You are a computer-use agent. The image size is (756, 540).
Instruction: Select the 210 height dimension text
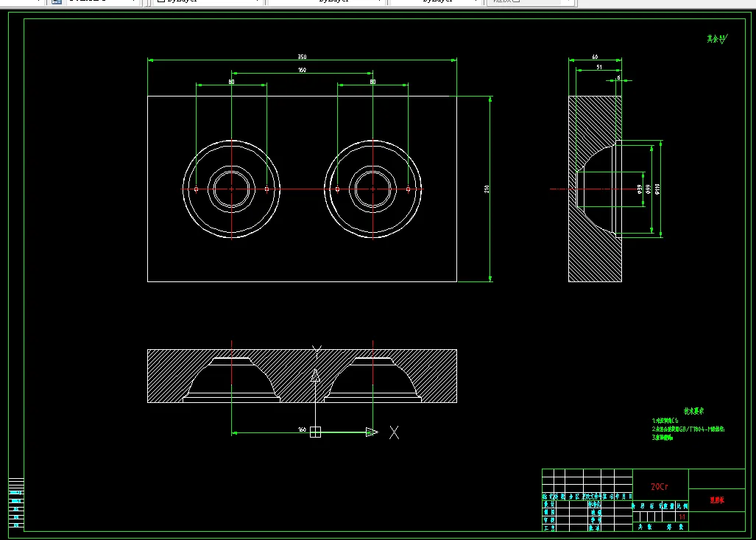point(487,189)
